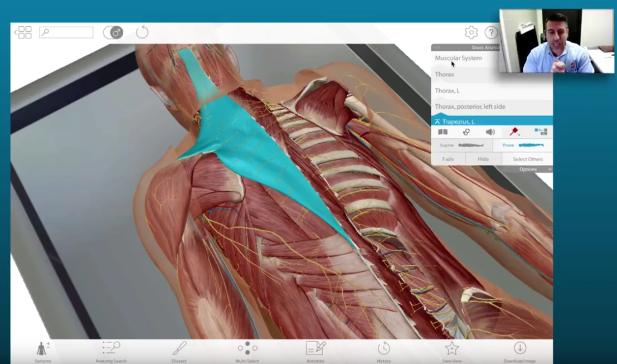Click the red pin attachments icon
Image resolution: width=617 pixels, height=364 pixels.
514,132
